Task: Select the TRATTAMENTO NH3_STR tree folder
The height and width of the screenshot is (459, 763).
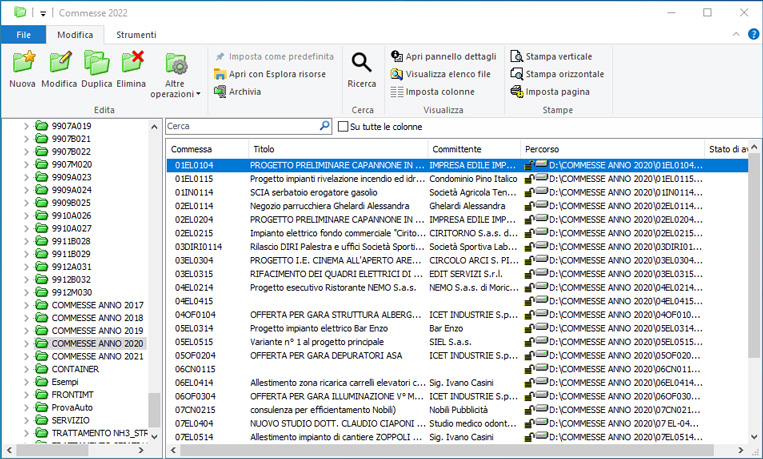Action: click(99, 433)
